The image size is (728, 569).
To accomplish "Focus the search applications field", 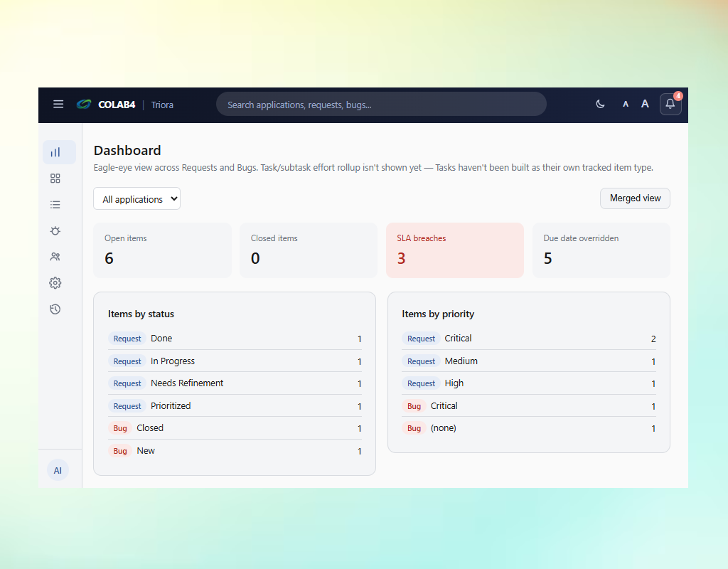I will click(x=381, y=105).
